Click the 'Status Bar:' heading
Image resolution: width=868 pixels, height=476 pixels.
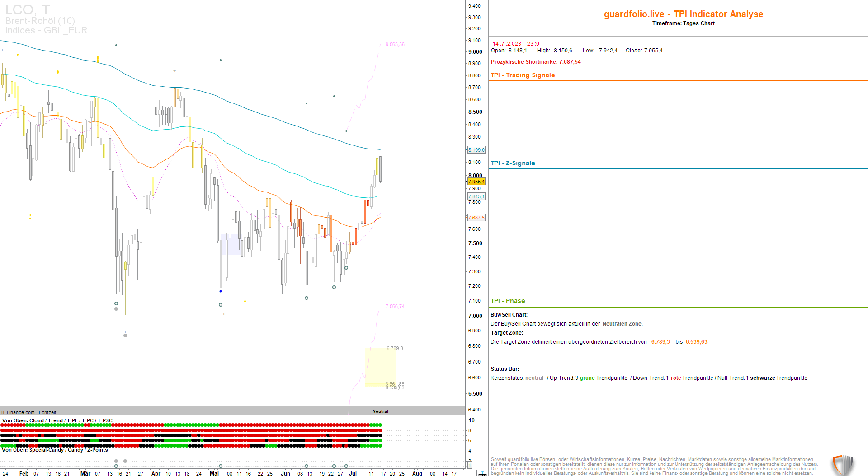point(505,369)
